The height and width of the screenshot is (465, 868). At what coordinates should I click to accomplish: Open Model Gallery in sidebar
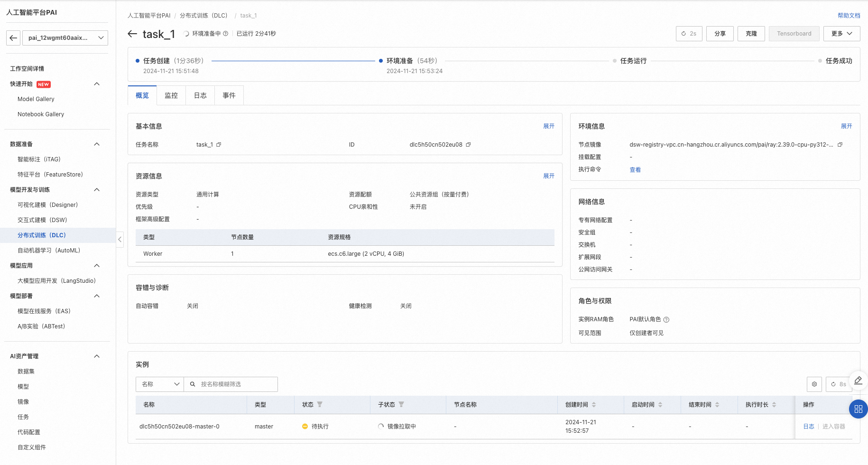point(36,99)
